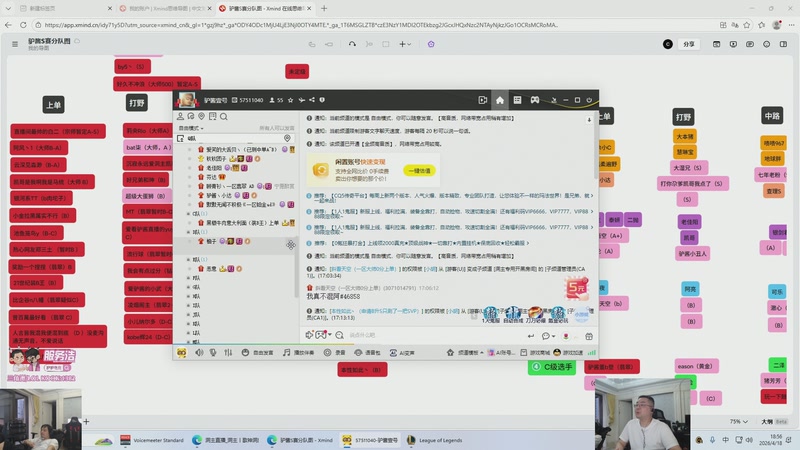Click the pin icon in channel search row
Image resolution: width=800 pixels, height=450 pixels.
[287, 138]
